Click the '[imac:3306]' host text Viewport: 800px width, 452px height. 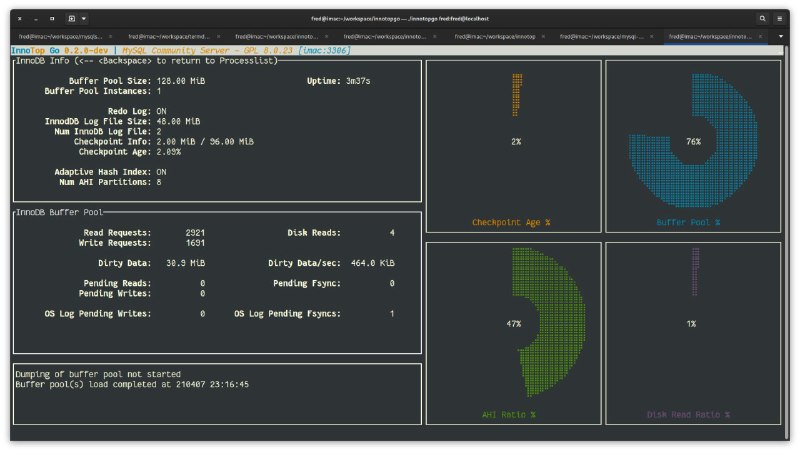pos(324,51)
